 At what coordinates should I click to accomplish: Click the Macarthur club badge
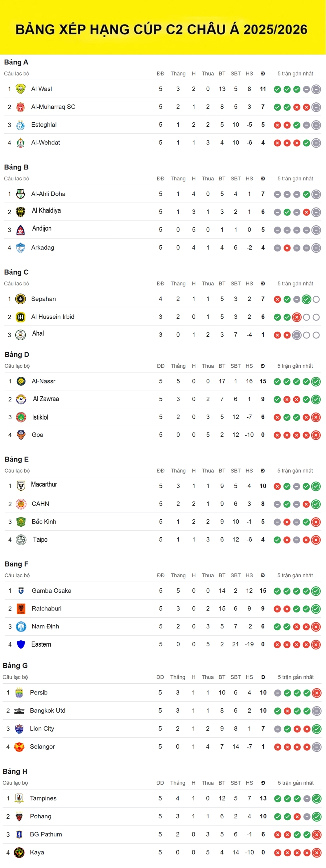(21, 486)
